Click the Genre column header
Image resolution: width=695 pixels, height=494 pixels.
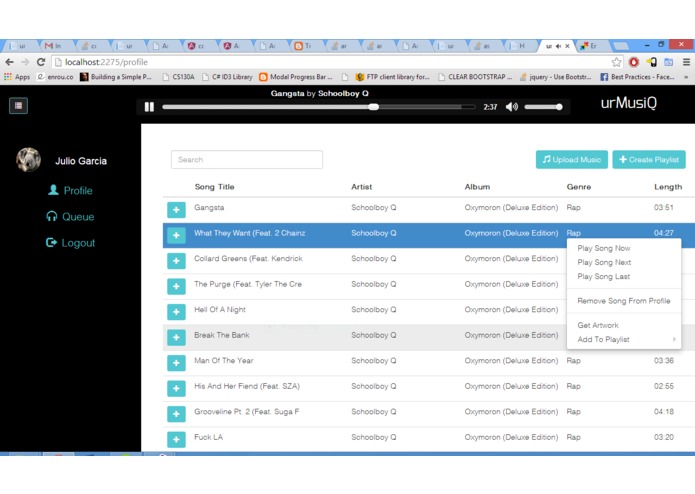[578, 187]
